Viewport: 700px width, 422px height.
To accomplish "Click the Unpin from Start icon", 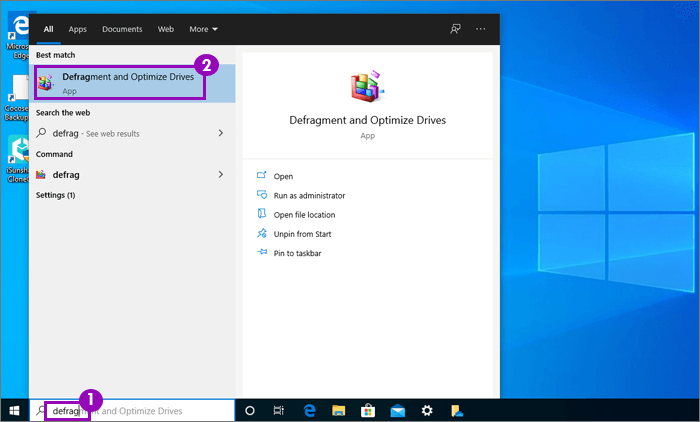I will pyautogui.click(x=262, y=233).
